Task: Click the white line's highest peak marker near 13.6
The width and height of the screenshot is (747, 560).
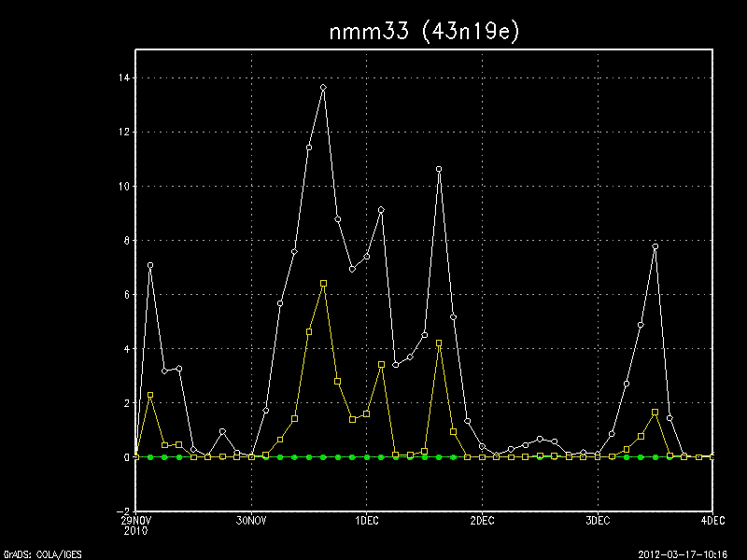Action: coord(323,88)
